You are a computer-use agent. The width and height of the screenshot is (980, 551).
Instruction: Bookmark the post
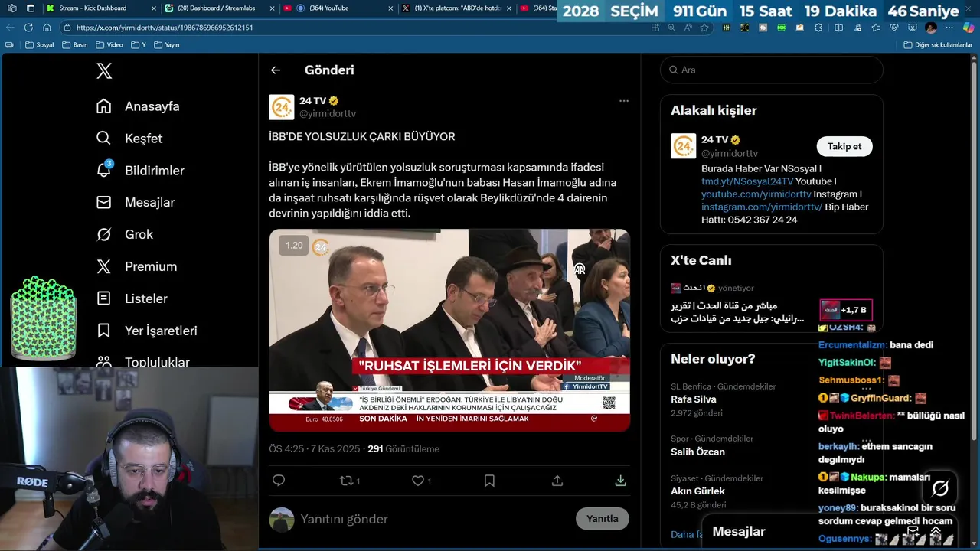[489, 481]
